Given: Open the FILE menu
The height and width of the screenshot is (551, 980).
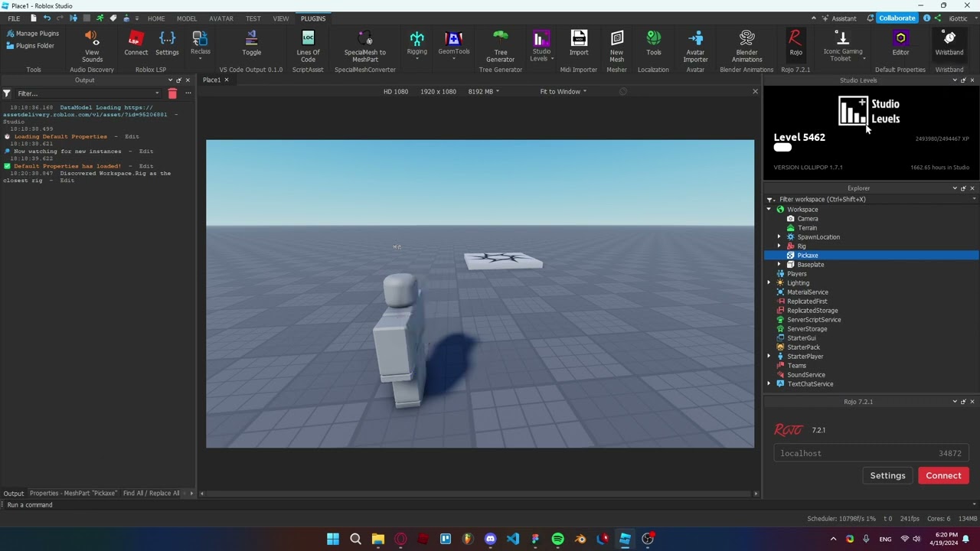Looking at the screenshot, I should (x=14, y=18).
